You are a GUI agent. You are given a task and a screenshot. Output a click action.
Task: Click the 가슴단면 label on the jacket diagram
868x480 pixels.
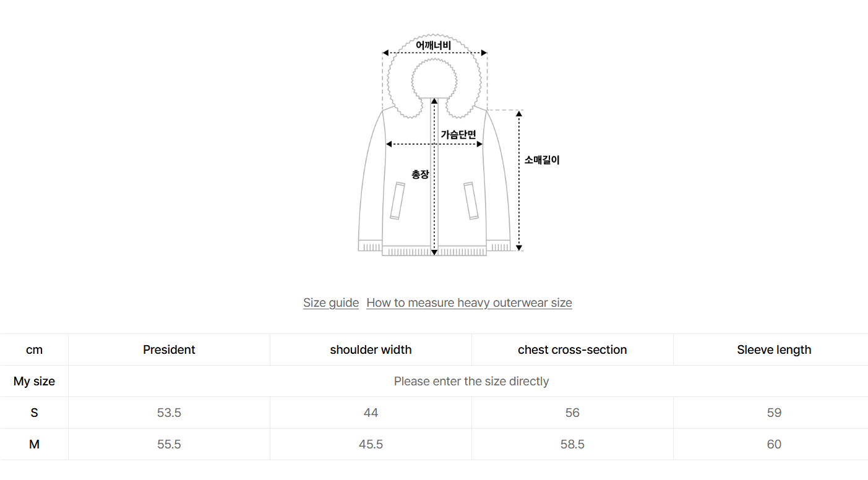point(458,134)
